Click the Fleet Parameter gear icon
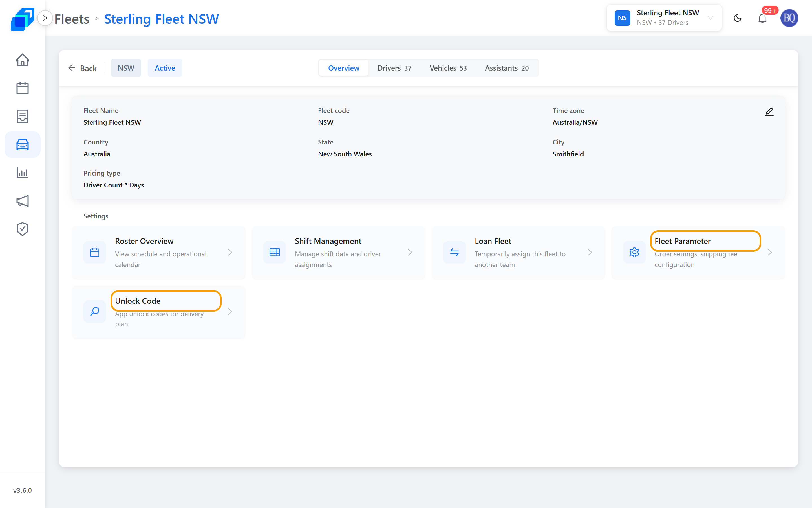This screenshot has height=508, width=812. (634, 252)
